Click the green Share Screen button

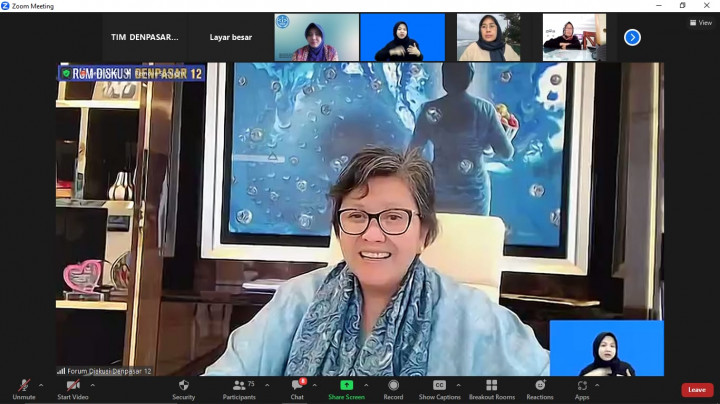point(346,388)
